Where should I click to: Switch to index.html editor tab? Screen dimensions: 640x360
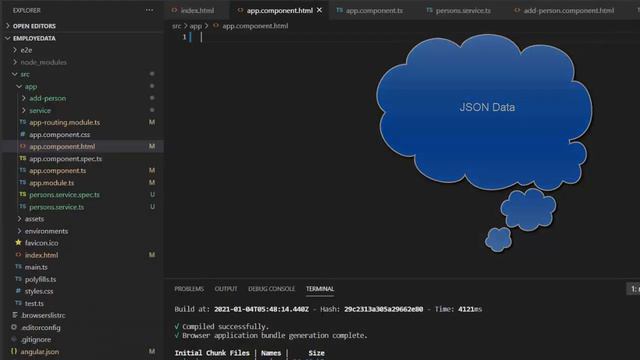click(197, 11)
